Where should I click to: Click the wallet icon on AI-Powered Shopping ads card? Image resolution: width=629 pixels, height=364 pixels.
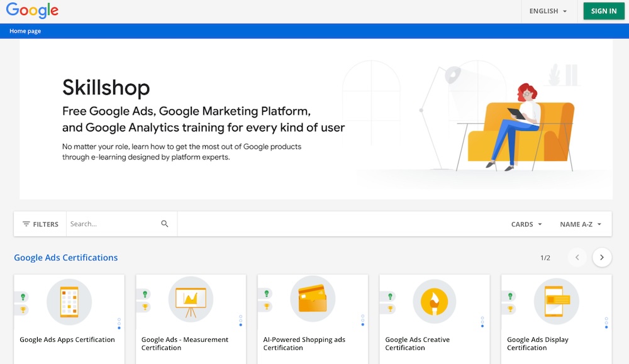313,299
